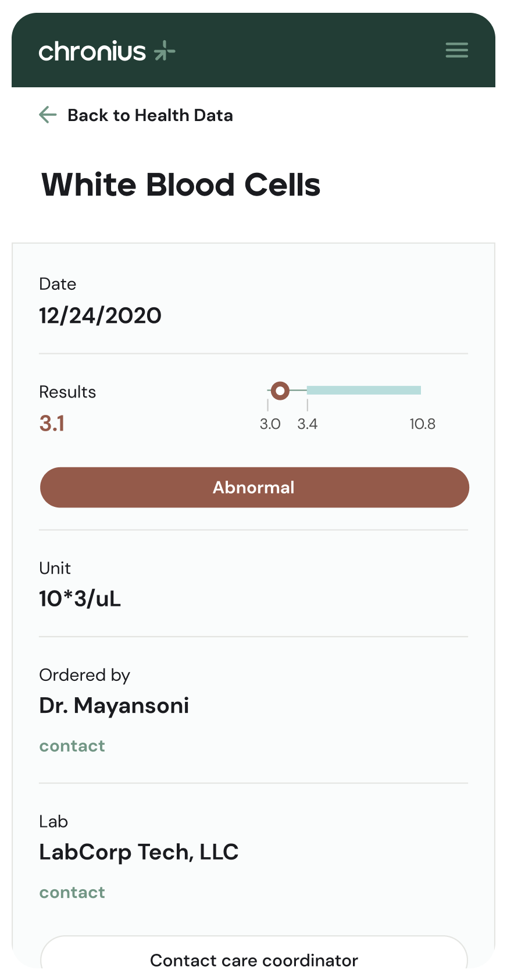This screenshot has width=507, height=980.
Task: Click the Chronius logo
Action: click(107, 51)
